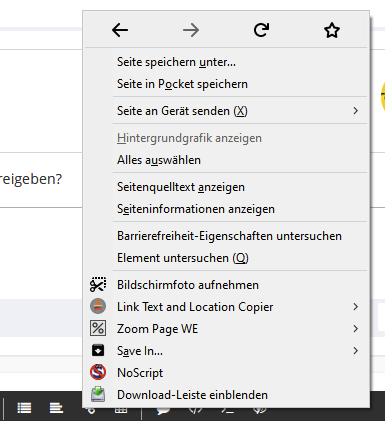Expand arrow next to Zoom Page WE
Viewport: 385px width, 421px height.
point(356,329)
